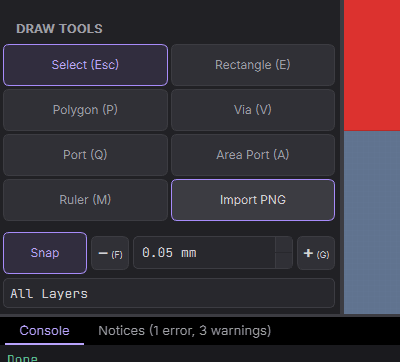Enable the Ruler (M) measuring tool

pos(85,200)
